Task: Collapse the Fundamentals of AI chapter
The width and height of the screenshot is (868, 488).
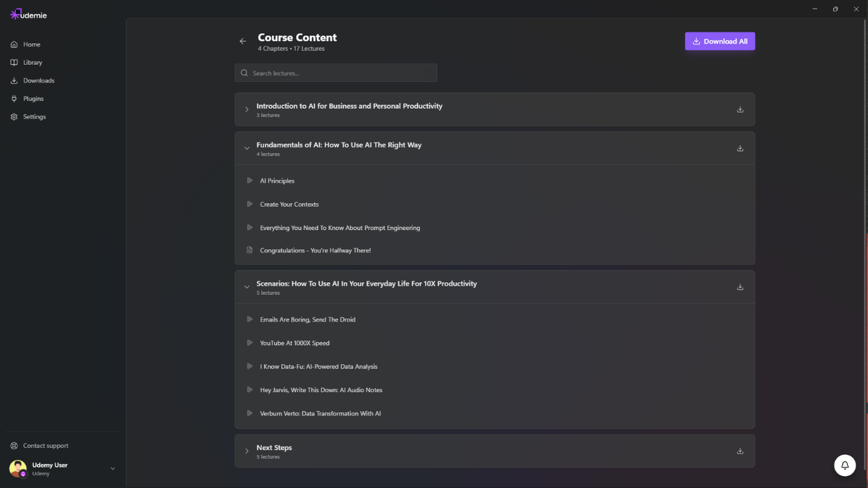Action: [247, 148]
